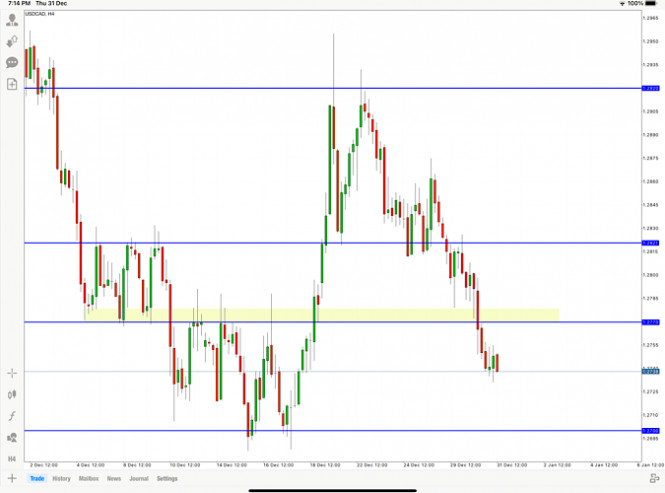This screenshot has width=665, height=493.
Task: Select the 1.2770 horizontal line price label
Action: [651, 322]
